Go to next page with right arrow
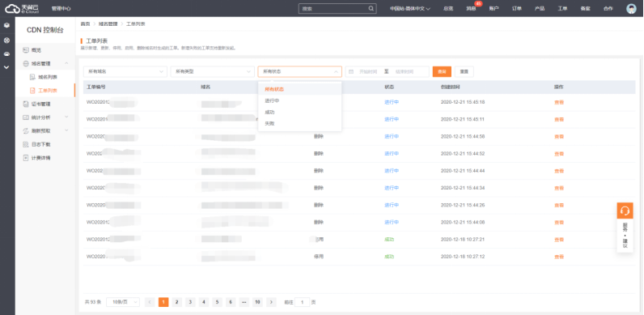This screenshot has height=315, width=644. [271, 302]
